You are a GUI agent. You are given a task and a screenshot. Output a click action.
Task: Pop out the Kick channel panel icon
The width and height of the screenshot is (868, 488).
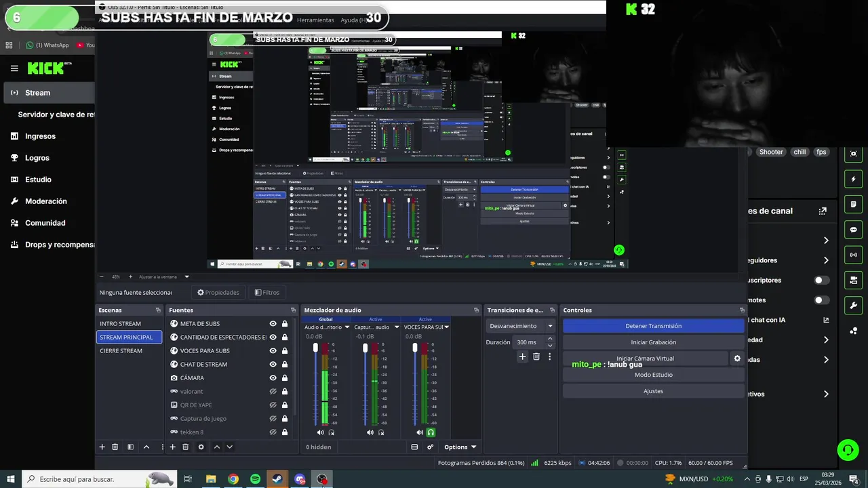[823, 211]
